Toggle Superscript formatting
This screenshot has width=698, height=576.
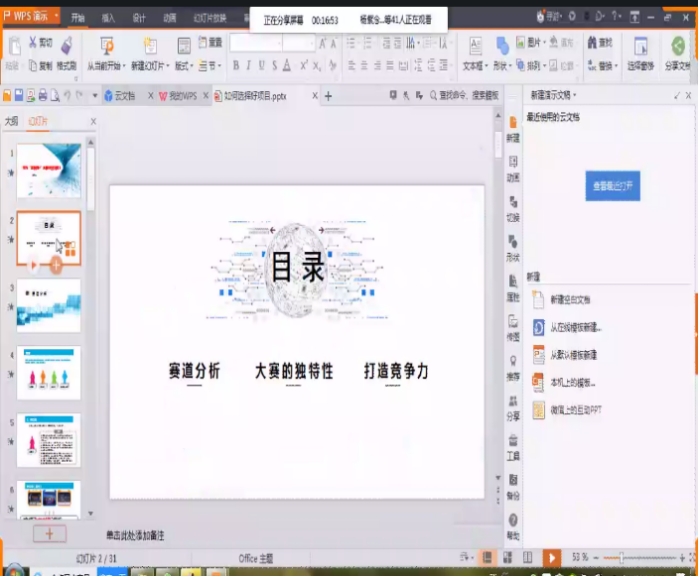[x=304, y=66]
